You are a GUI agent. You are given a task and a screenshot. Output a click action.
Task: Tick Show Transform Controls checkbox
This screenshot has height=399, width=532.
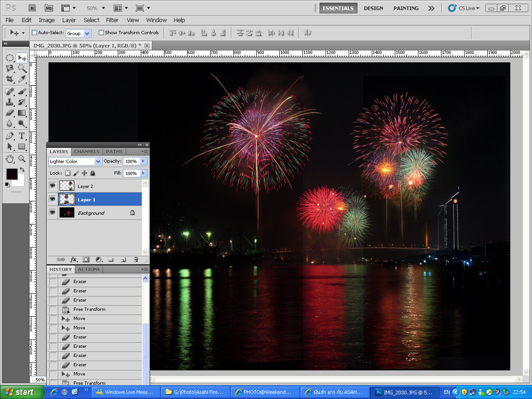(x=101, y=33)
